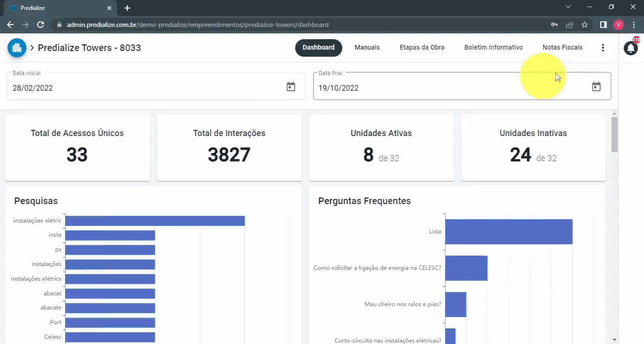This screenshot has height=344, width=644.
Task: Reload the page with refresh icon
Action: tap(41, 25)
